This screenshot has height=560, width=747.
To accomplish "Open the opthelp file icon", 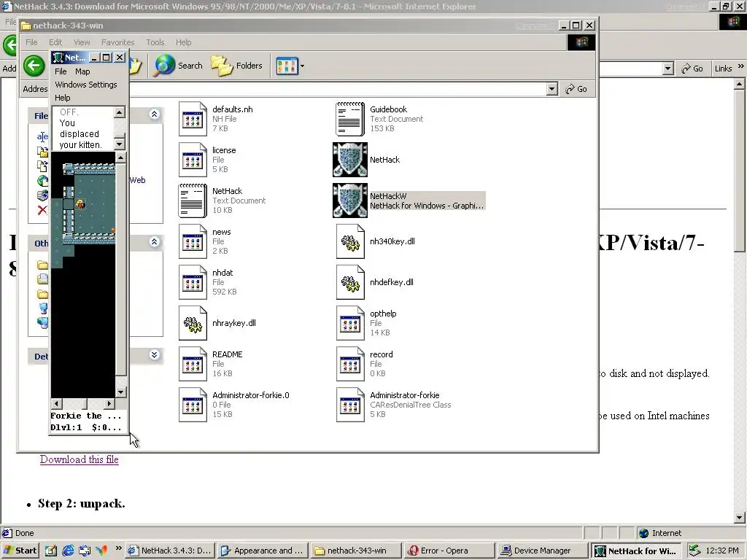I will (x=350, y=323).
